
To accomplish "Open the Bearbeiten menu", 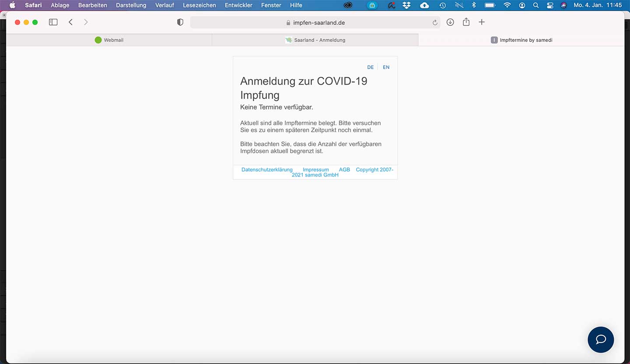I will pyautogui.click(x=93, y=5).
